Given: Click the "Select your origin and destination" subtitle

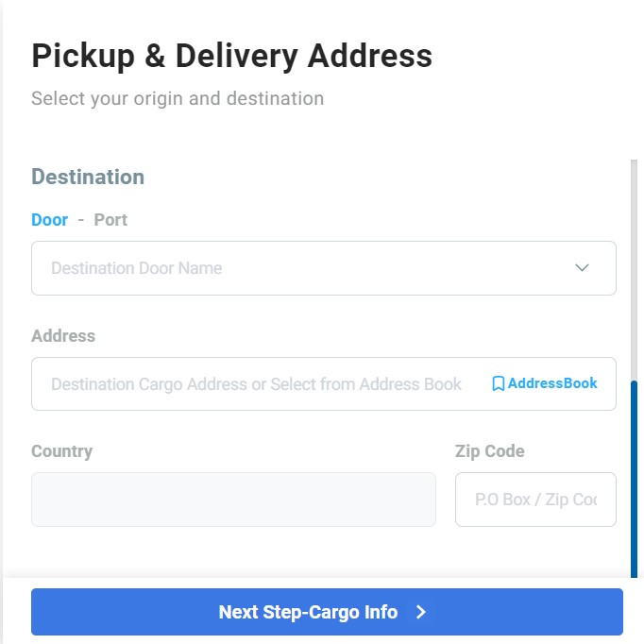Looking at the screenshot, I should tap(178, 98).
